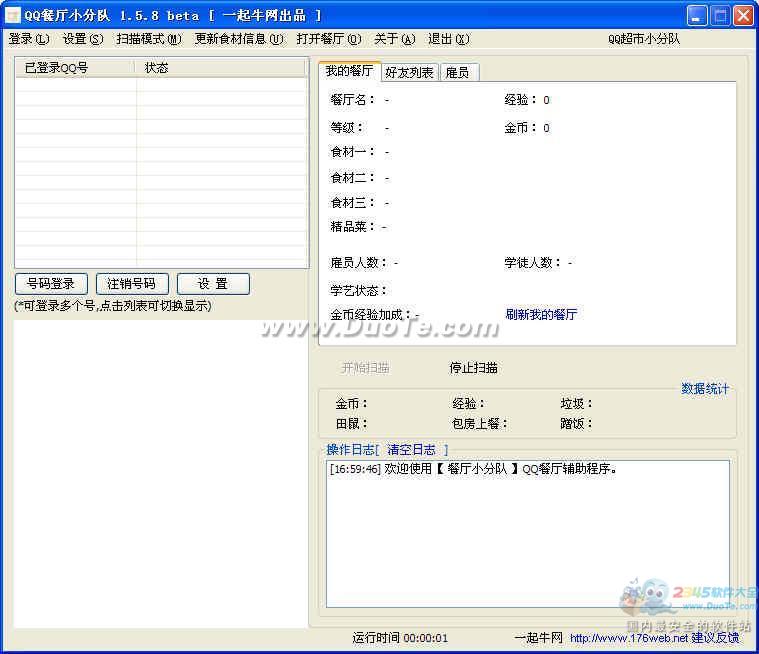The image size is (759, 654).
Task: Click the QQ超市小分队 link in the menu bar
Action: (644, 39)
